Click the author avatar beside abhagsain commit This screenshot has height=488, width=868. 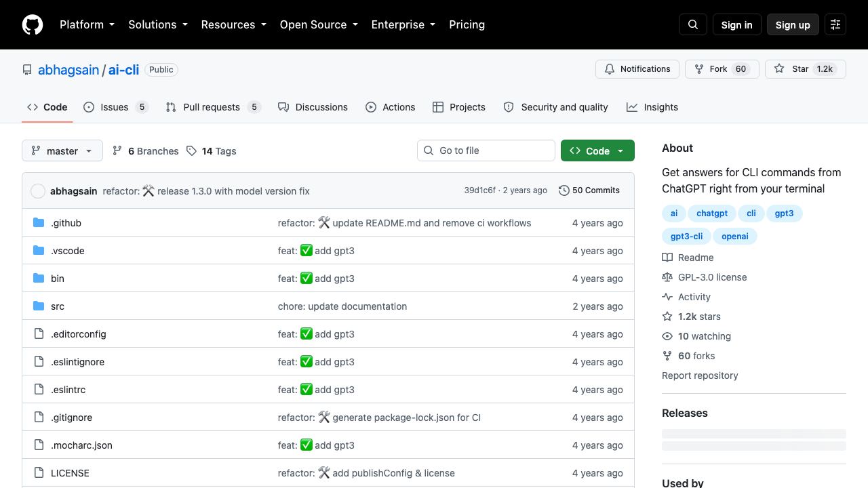click(x=38, y=191)
